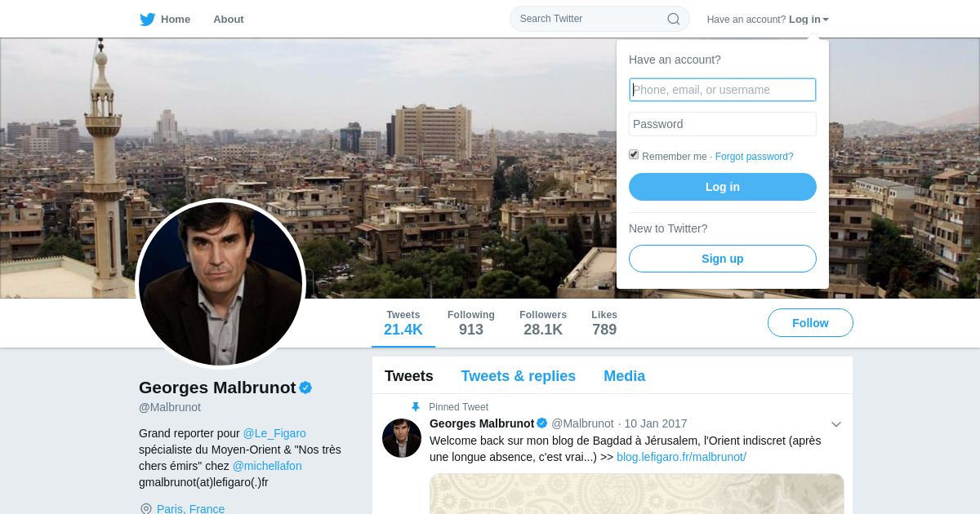Click into the Password field

pos(723,124)
